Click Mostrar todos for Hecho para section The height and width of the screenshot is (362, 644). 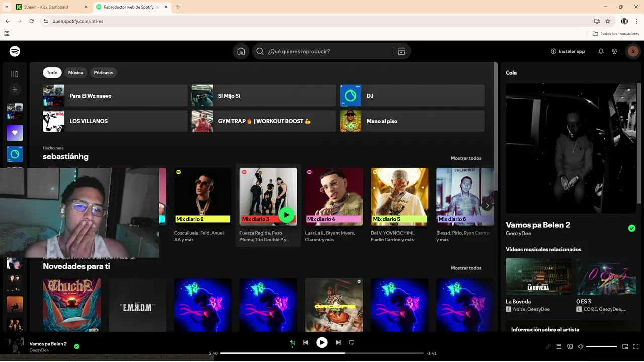pyautogui.click(x=466, y=158)
